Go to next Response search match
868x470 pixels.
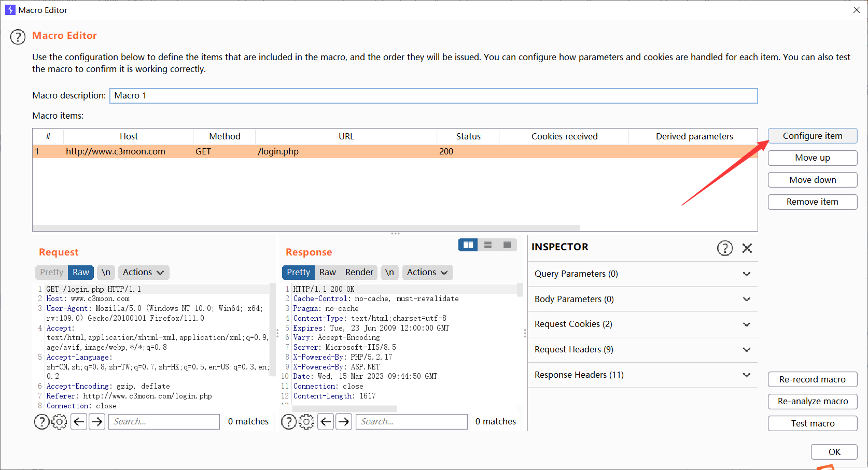344,422
